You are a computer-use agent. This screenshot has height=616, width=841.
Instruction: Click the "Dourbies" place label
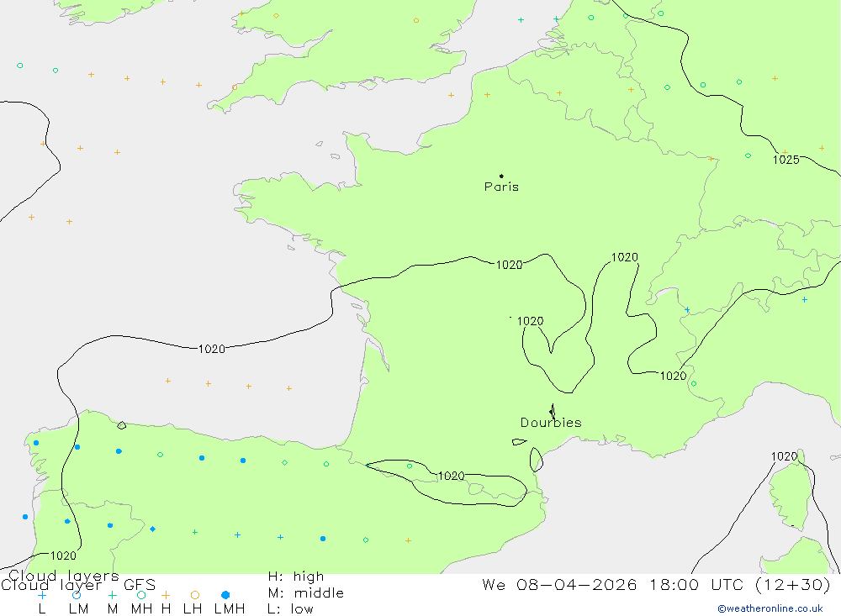coord(551,423)
